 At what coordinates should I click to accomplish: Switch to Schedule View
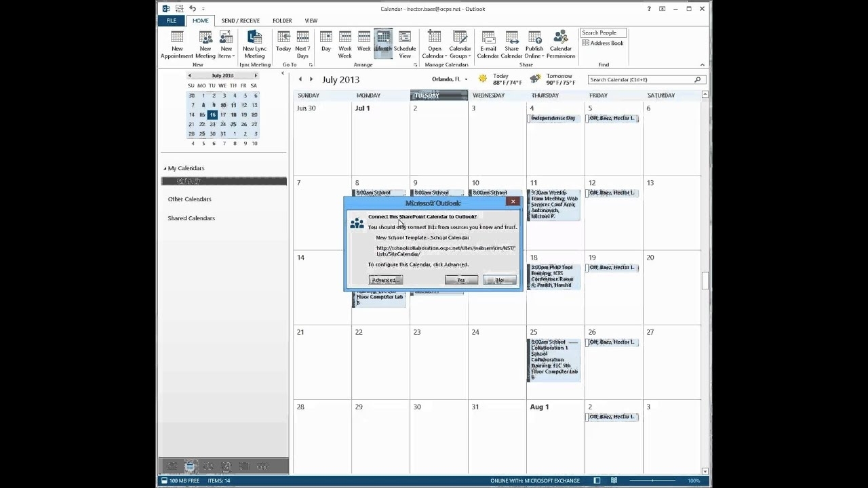(405, 45)
